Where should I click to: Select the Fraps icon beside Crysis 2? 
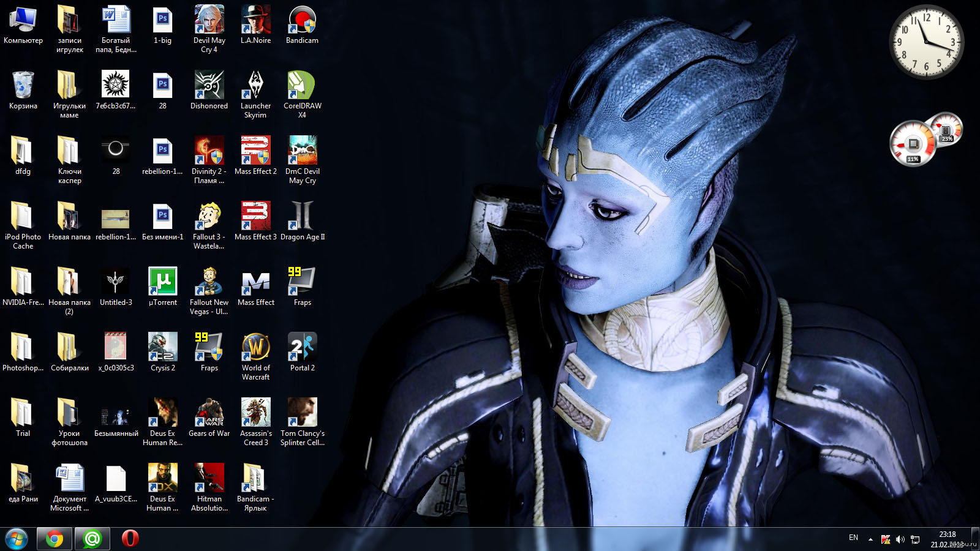click(x=209, y=353)
